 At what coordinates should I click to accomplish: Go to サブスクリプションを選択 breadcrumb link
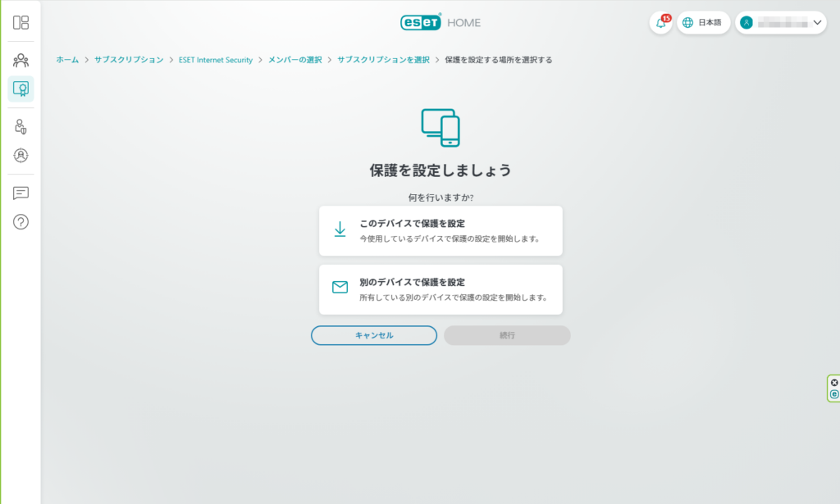point(383,60)
